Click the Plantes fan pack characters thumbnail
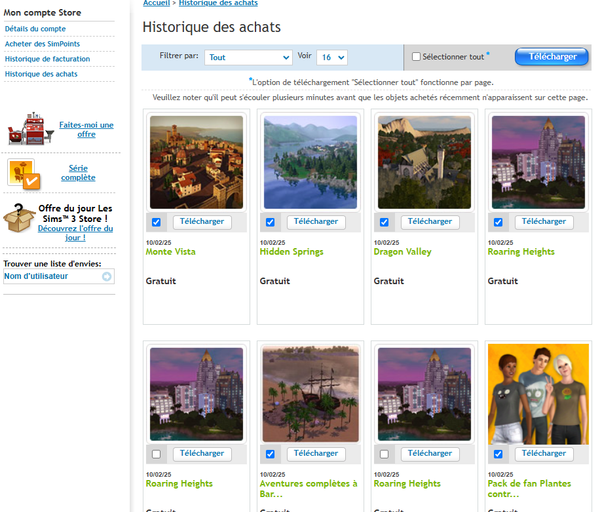The height and width of the screenshot is (512, 600). (x=538, y=394)
